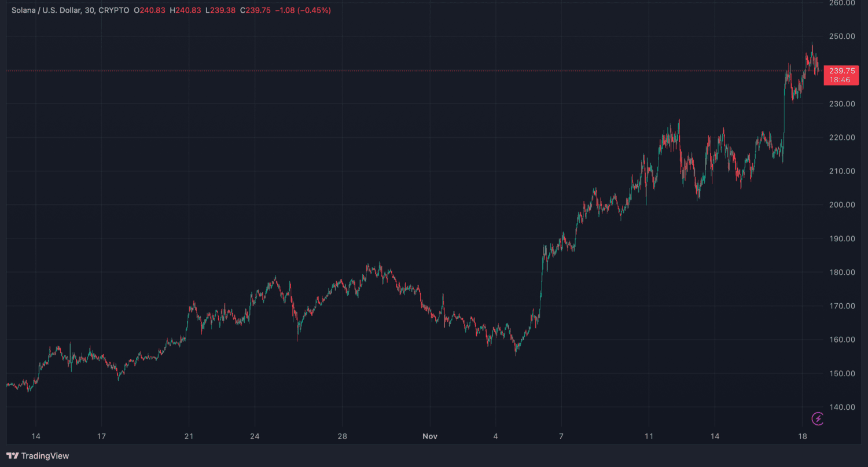Image resolution: width=868 pixels, height=467 pixels.
Task: Click the Nov label on time axis
Action: point(430,436)
